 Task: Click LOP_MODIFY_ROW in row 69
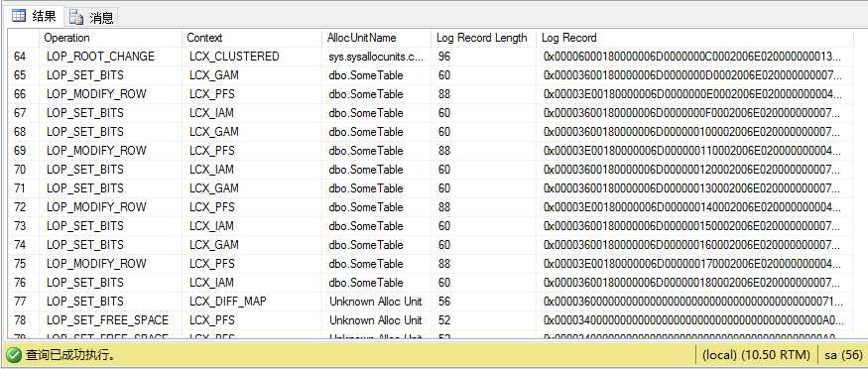point(96,151)
